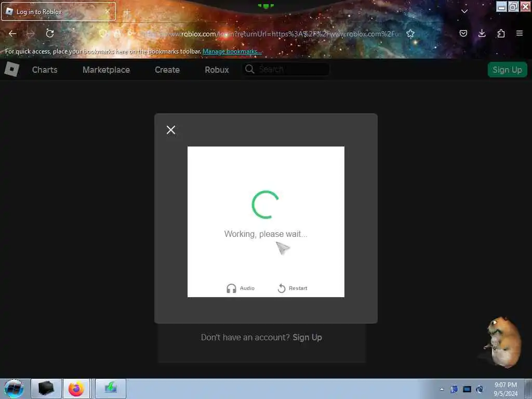Image resolution: width=532 pixels, height=399 pixels.
Task: Click the Working, please wait text
Action: pos(265,234)
